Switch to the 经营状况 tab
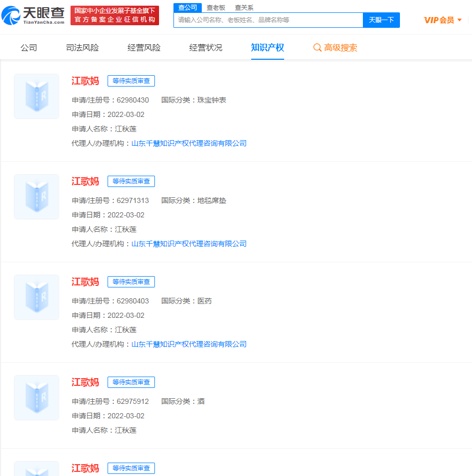Screen dimensions: 472x476 [206, 47]
